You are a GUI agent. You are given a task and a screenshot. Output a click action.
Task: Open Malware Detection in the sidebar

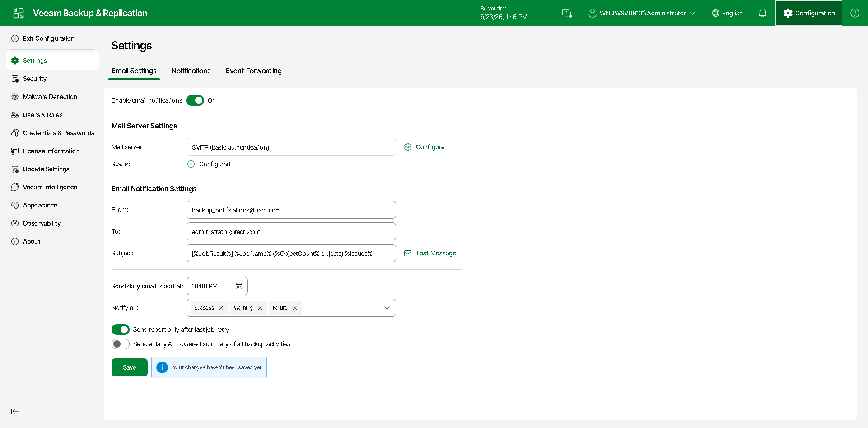[52, 97]
